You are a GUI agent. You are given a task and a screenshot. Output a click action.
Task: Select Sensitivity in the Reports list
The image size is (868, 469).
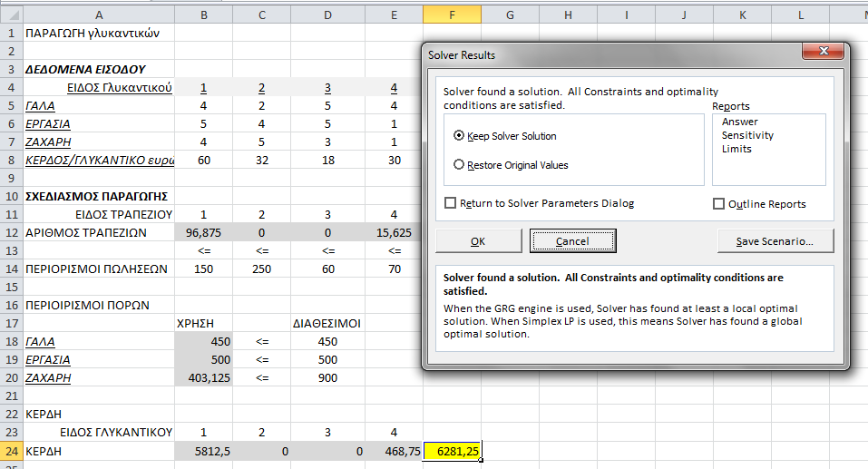[747, 135]
